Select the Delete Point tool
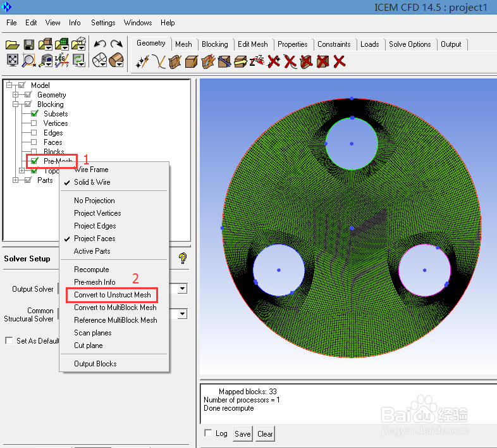The width and height of the screenshot is (497, 448). [274, 61]
